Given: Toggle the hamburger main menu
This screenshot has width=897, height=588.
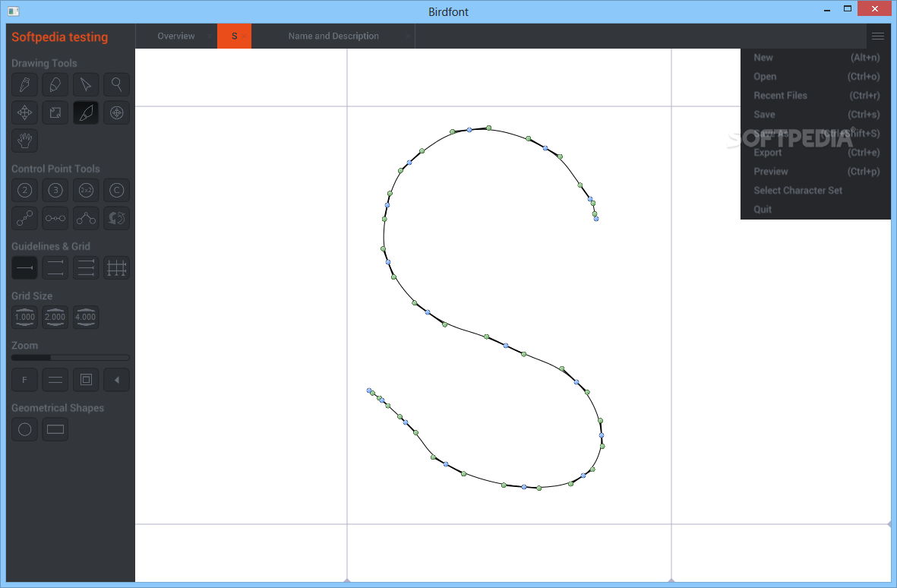Looking at the screenshot, I should pyautogui.click(x=878, y=36).
